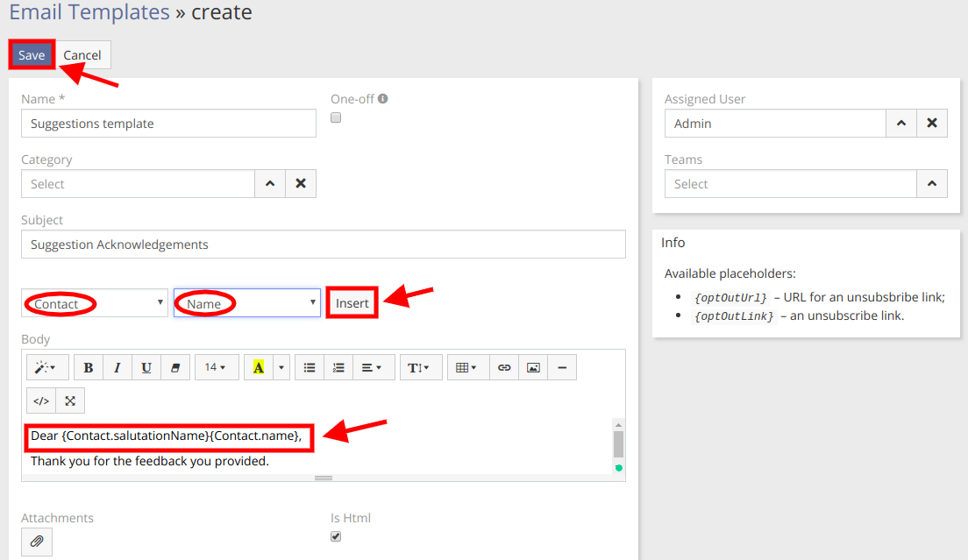Image resolution: width=968 pixels, height=560 pixels.
Task: Click Insert to add placeholder
Action: click(x=352, y=303)
